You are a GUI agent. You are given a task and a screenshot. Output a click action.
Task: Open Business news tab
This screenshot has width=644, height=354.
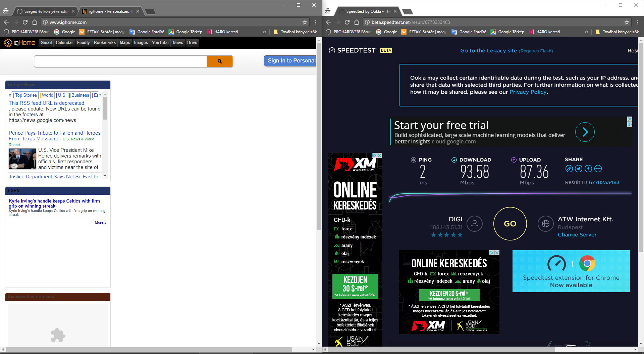tap(80, 95)
